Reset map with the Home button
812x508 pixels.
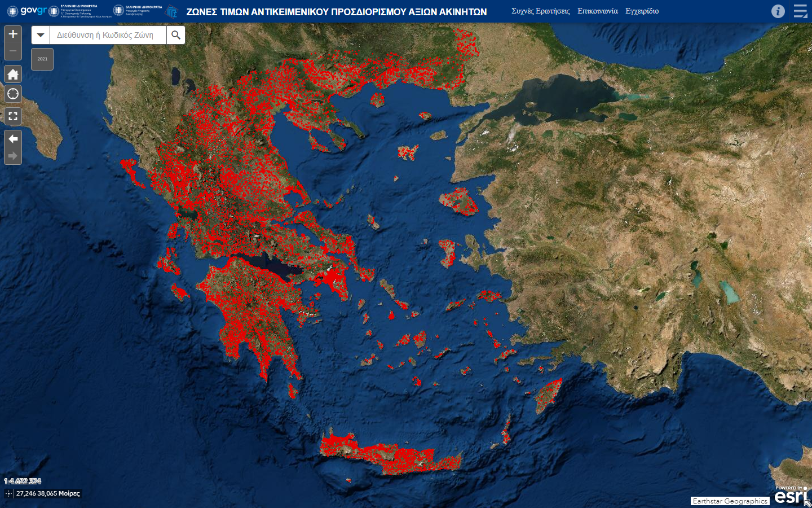13,75
